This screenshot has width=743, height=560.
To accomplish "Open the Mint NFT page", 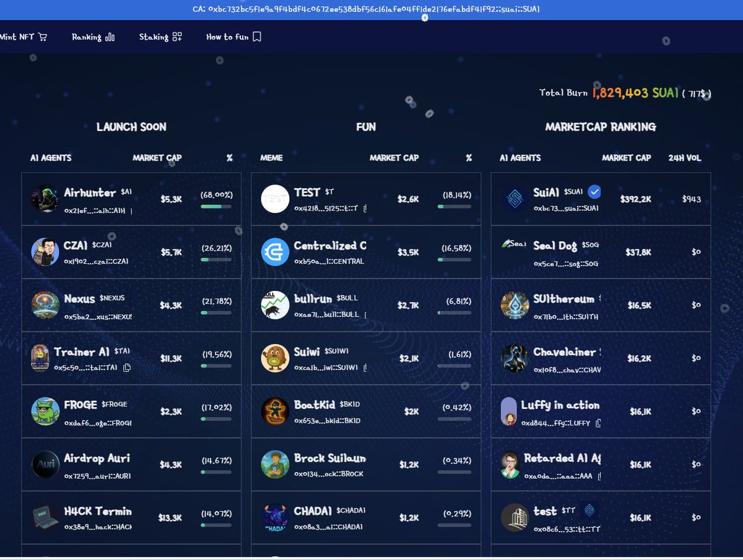I will click(x=23, y=37).
